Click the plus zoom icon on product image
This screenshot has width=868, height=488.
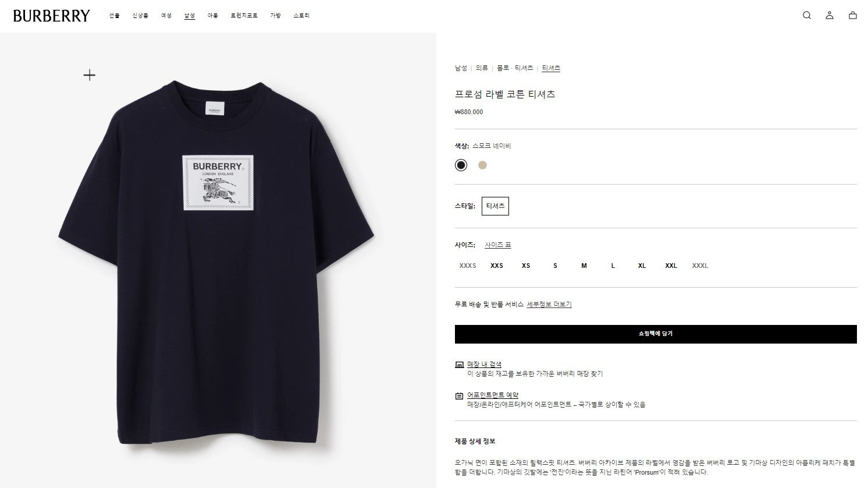pyautogui.click(x=89, y=75)
